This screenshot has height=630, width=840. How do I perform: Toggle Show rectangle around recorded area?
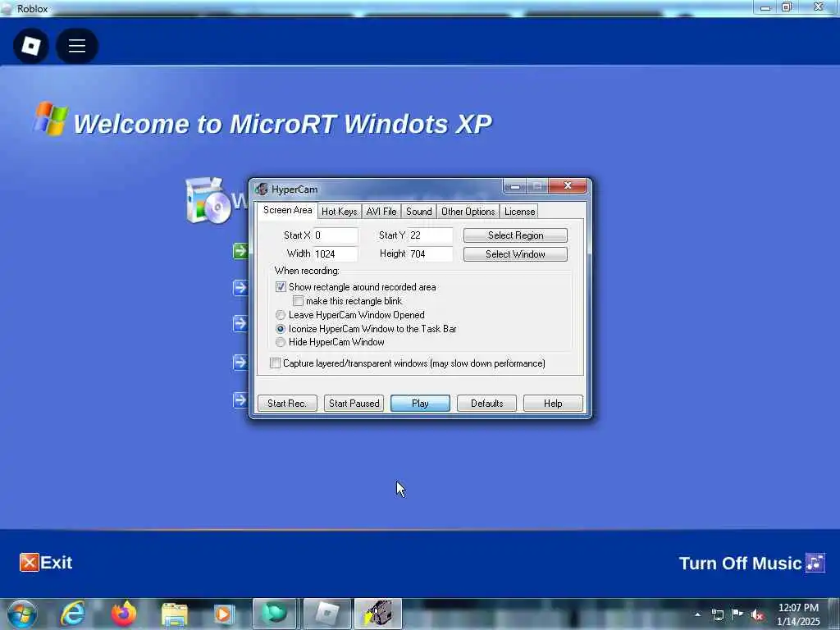click(x=281, y=287)
